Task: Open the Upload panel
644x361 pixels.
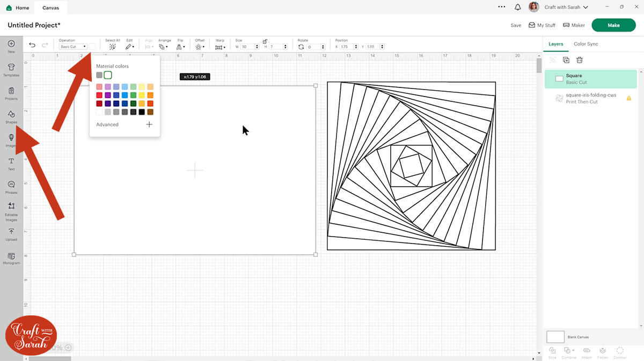Action: [11, 233]
